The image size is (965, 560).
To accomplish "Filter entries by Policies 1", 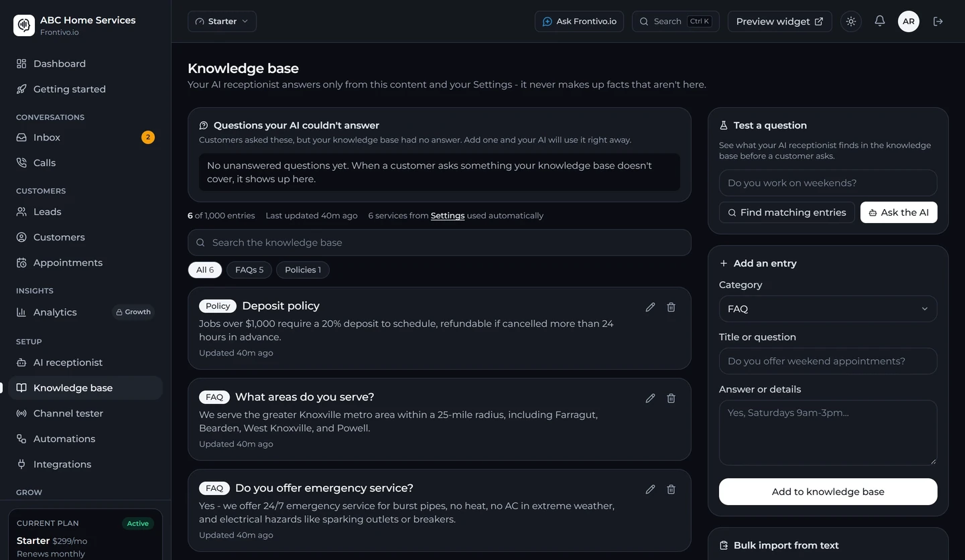I will click(x=303, y=270).
